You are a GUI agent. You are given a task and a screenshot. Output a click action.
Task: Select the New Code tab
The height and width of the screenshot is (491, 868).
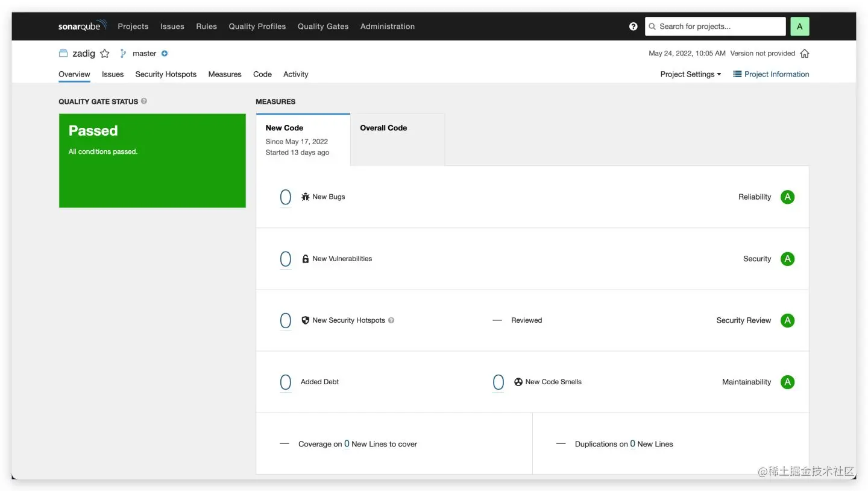pyautogui.click(x=303, y=139)
